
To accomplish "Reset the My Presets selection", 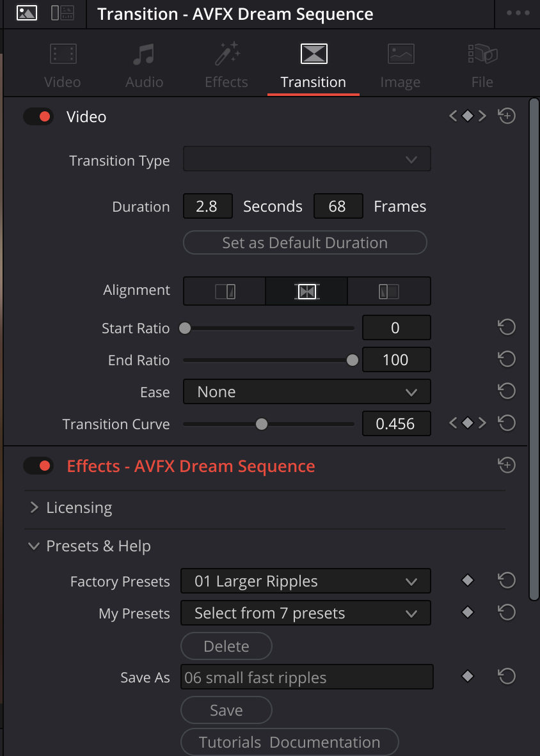I will coord(507,613).
